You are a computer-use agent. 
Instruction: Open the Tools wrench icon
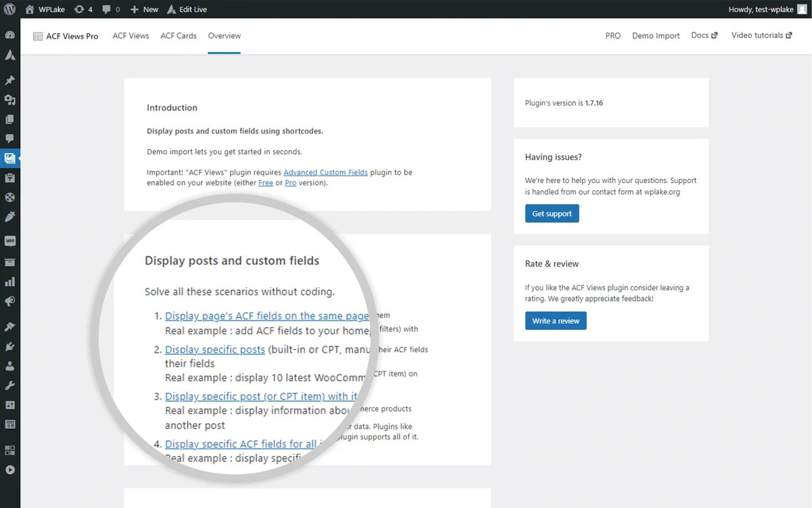point(10,385)
